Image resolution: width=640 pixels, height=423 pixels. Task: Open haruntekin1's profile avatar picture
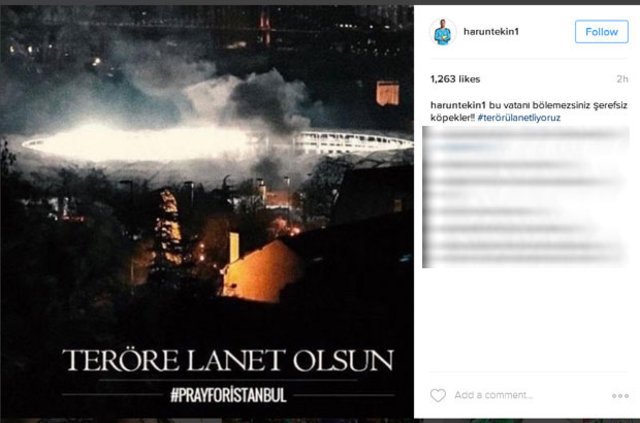pyautogui.click(x=442, y=32)
